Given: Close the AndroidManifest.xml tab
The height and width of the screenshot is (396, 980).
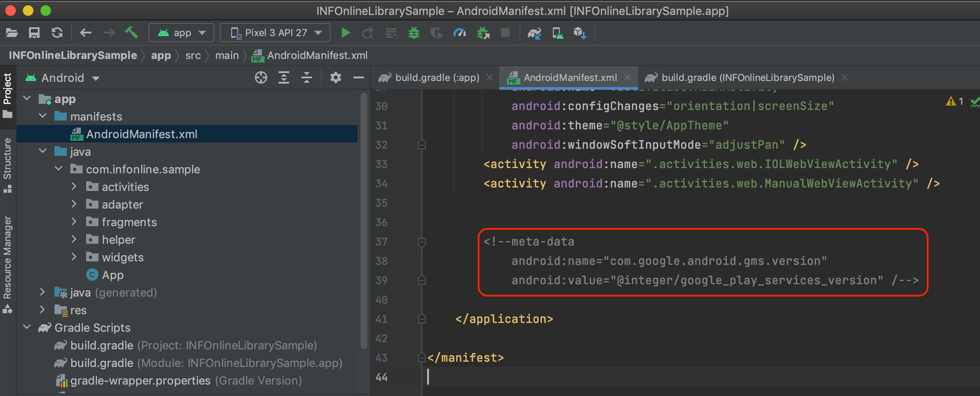Looking at the screenshot, I should (x=628, y=78).
